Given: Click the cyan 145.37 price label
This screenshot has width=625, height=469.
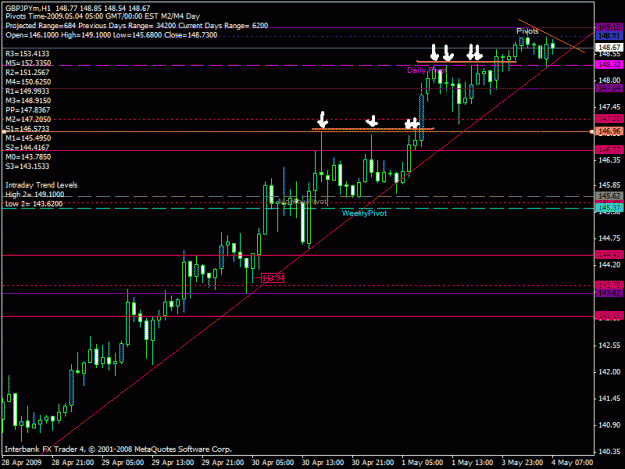Looking at the screenshot, I should (609, 208).
